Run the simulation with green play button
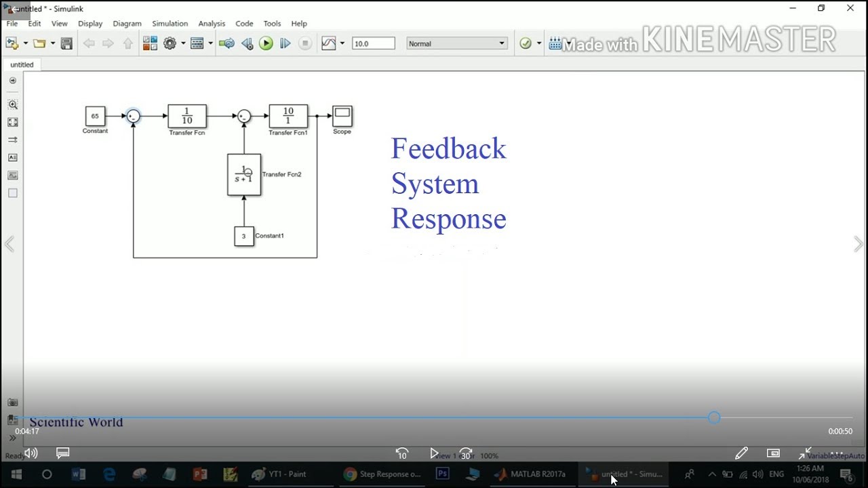 (266, 43)
